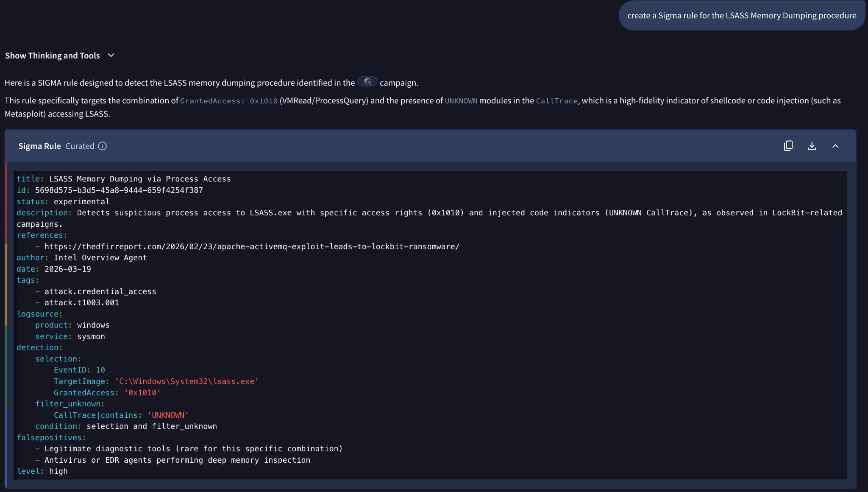Viewport: 868px width, 492px height.
Task: Click the thedfirreport.com reference URL
Action: 252,247
